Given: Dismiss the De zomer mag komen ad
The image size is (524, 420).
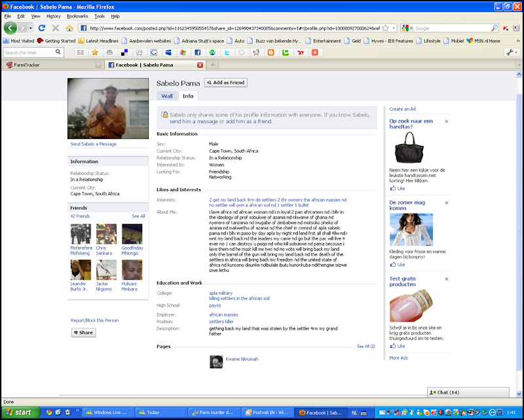Looking at the screenshot, I should click(447, 203).
